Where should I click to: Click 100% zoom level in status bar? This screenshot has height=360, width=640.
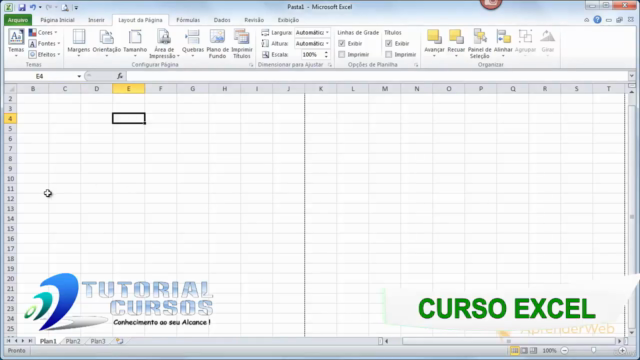click(549, 351)
